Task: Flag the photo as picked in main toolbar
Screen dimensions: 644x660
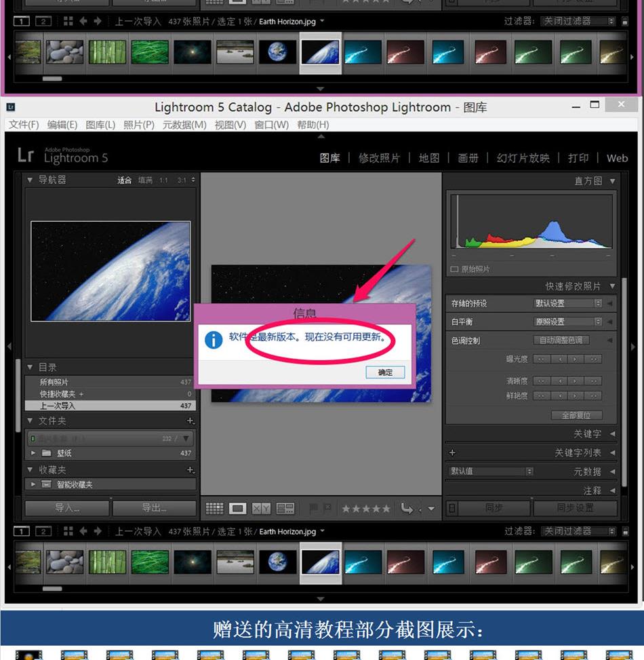Action: tap(313, 509)
